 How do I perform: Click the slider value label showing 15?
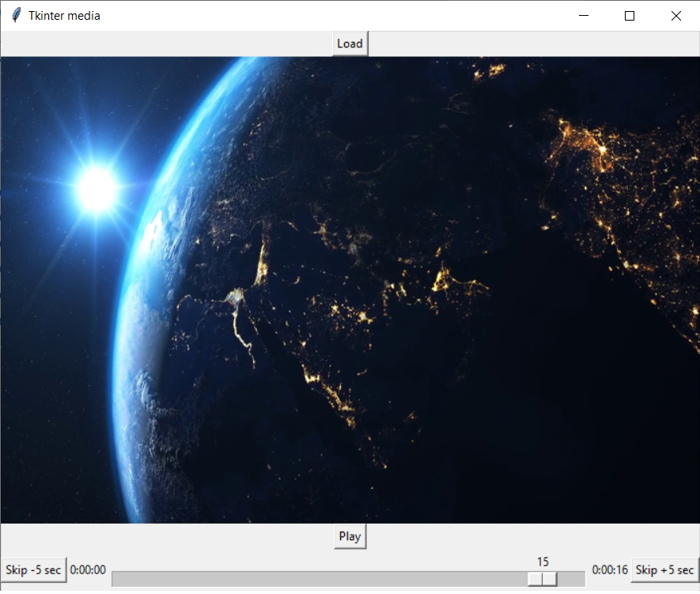[543, 562]
